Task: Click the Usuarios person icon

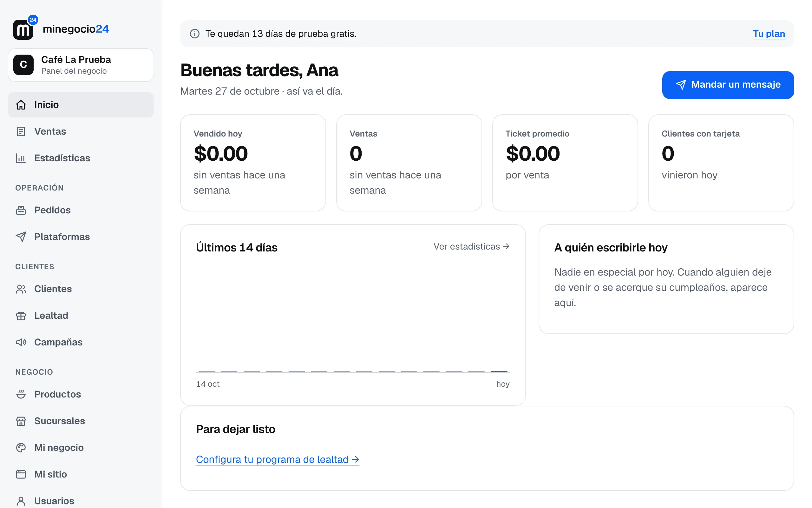Action: [x=21, y=501]
